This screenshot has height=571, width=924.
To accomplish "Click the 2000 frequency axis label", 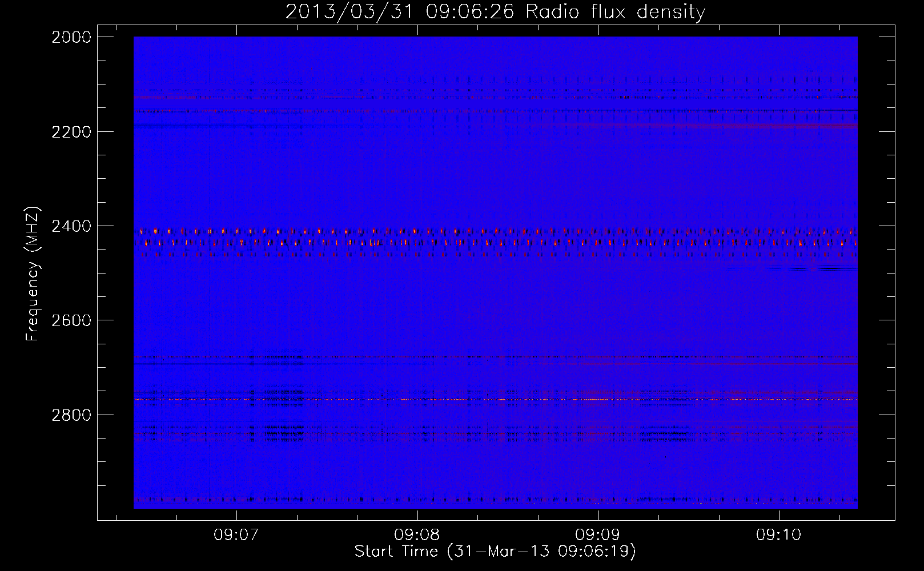I will [71, 37].
